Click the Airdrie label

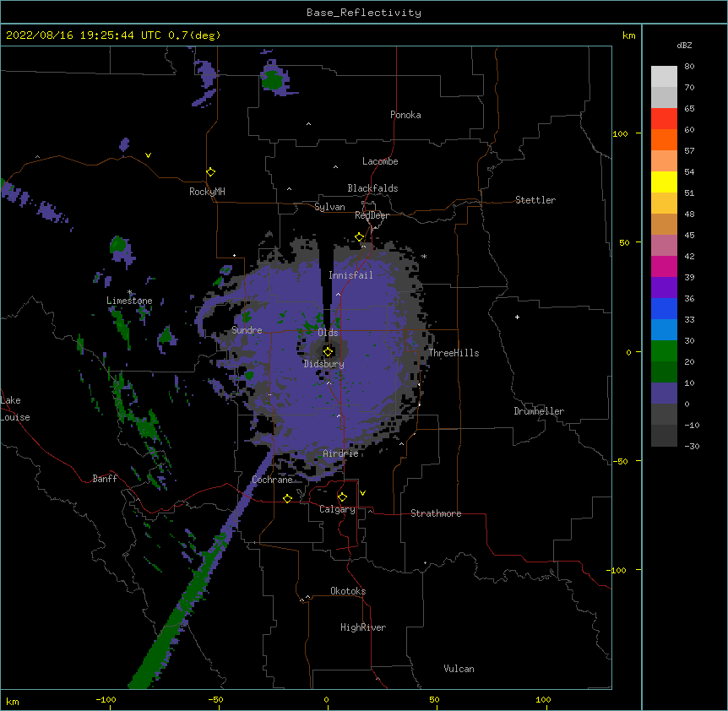click(340, 453)
